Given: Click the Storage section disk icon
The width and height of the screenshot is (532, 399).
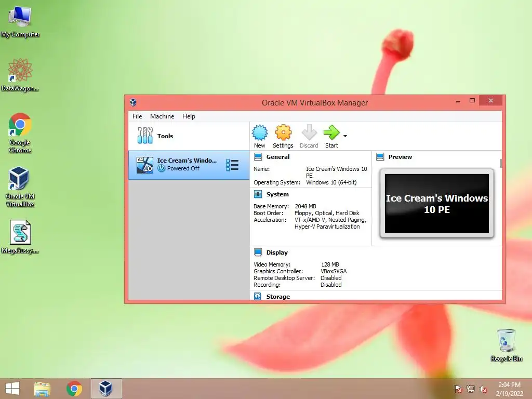Looking at the screenshot, I should tap(258, 296).
